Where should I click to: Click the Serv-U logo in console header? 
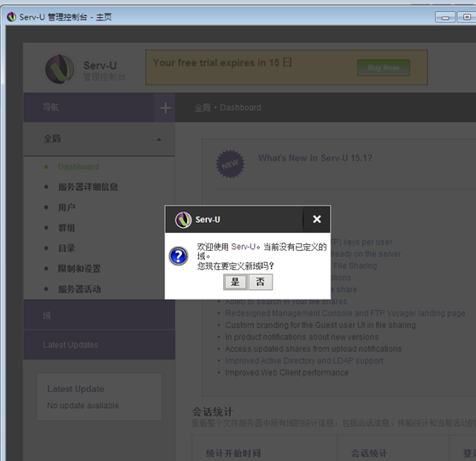(x=60, y=69)
